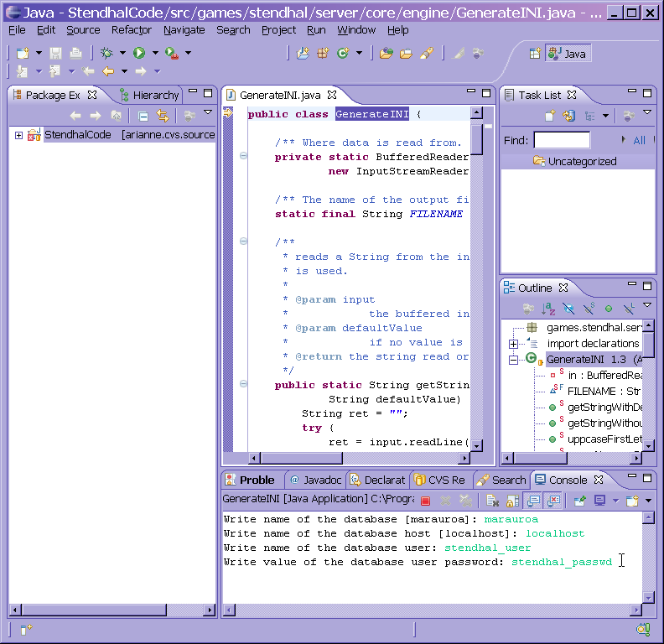Select the Java perspective button
The height and width of the screenshot is (644, 664).
pyautogui.click(x=568, y=54)
